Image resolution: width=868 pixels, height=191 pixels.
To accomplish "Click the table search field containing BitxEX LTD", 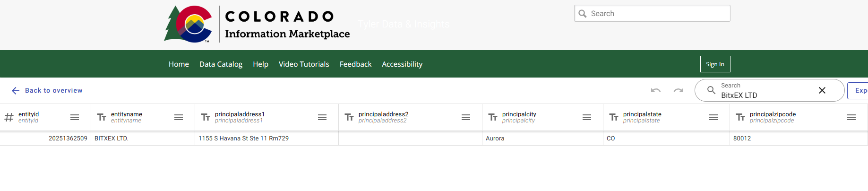I will [x=769, y=90].
